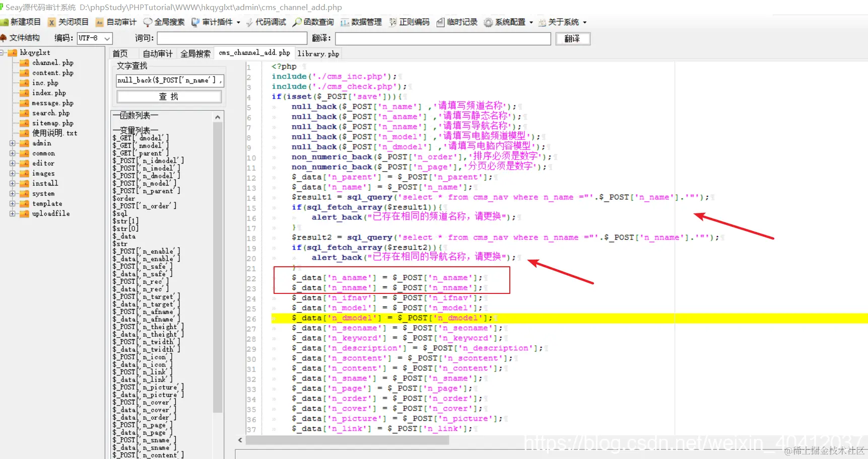This screenshot has width=868, height=459.
Task: Select content.php in the file tree
Action: (53, 73)
